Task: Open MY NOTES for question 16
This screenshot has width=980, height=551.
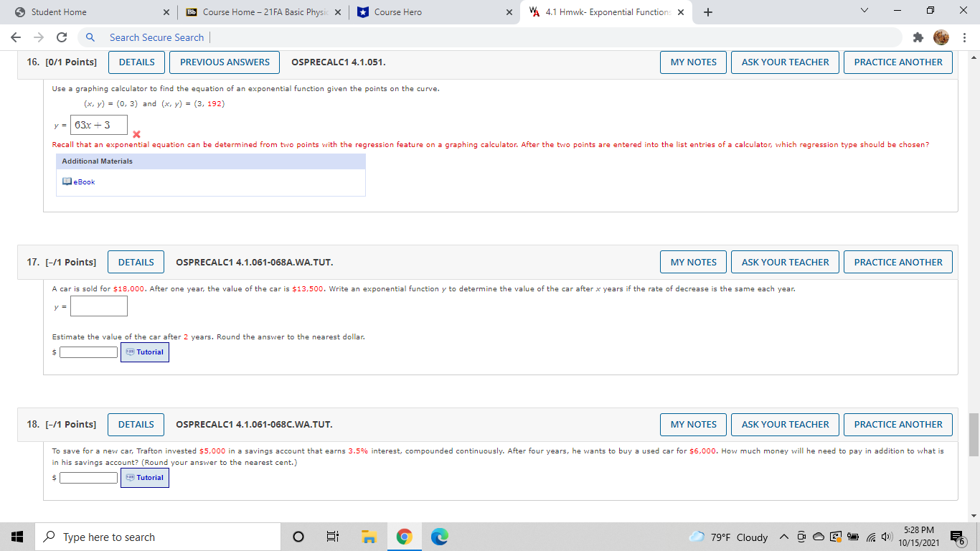Action: pyautogui.click(x=694, y=62)
